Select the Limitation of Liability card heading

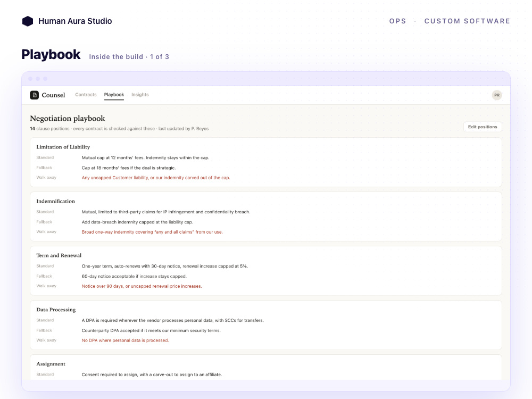pyautogui.click(x=63, y=147)
